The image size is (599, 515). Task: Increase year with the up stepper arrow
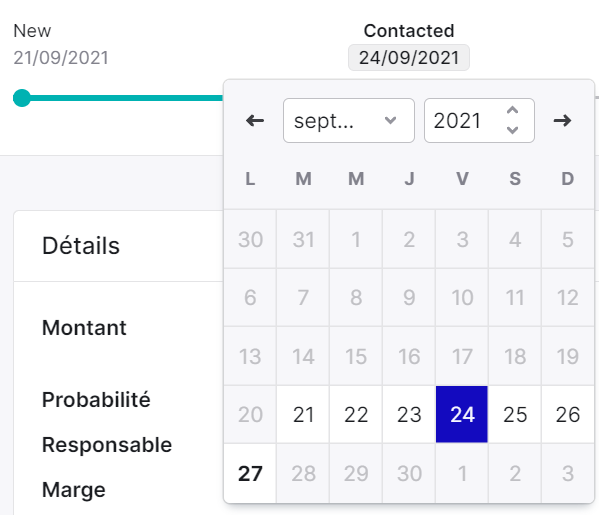pos(512,111)
